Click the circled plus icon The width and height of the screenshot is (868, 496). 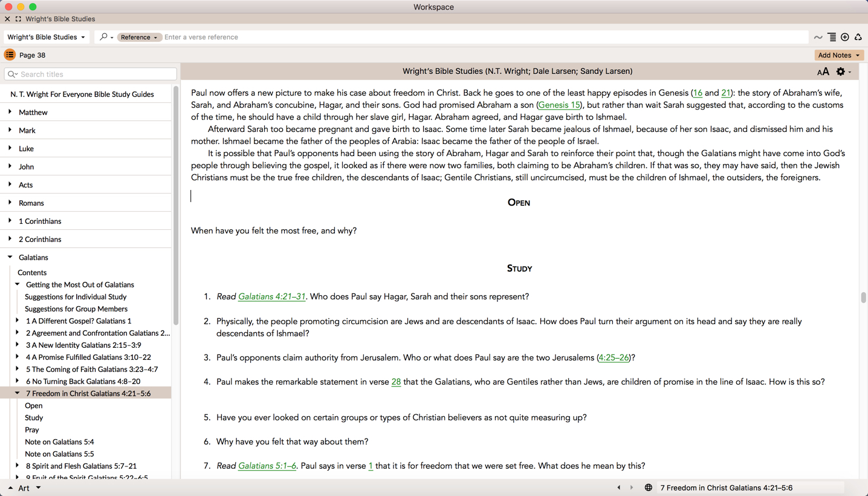coord(845,37)
